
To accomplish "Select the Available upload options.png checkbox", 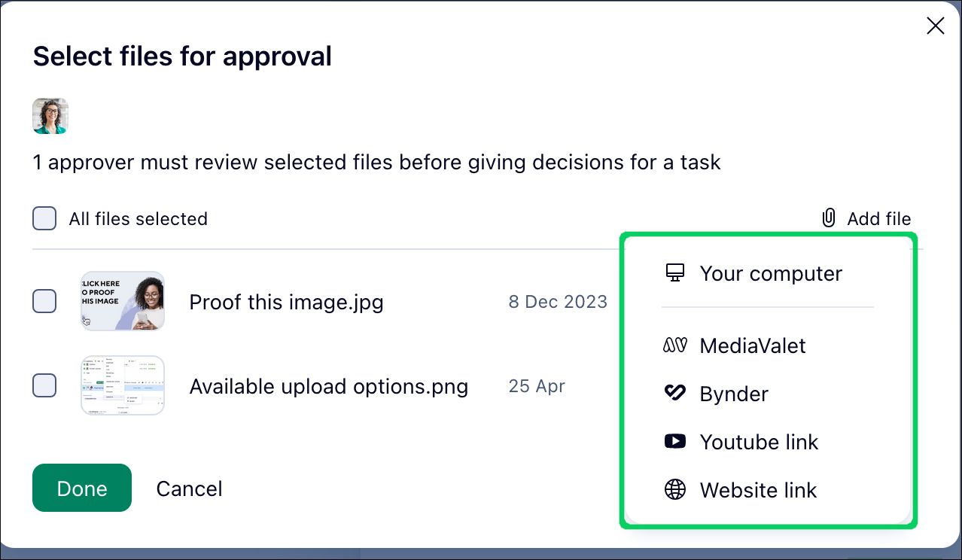I will point(44,386).
